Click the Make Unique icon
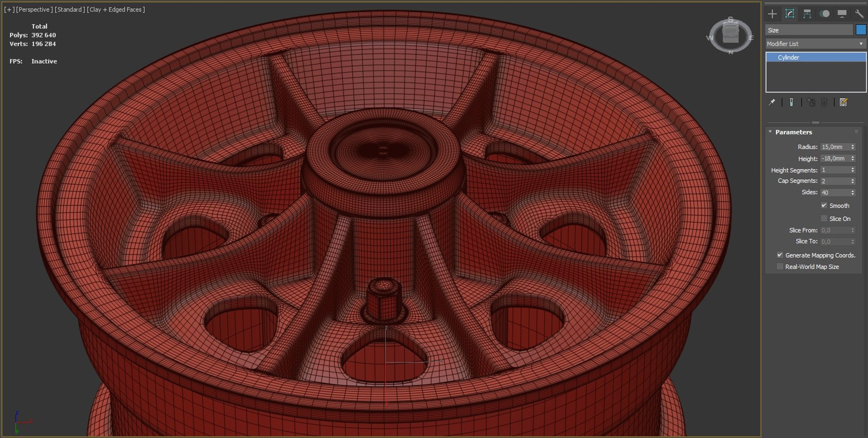The width and height of the screenshot is (868, 438). coord(811,102)
